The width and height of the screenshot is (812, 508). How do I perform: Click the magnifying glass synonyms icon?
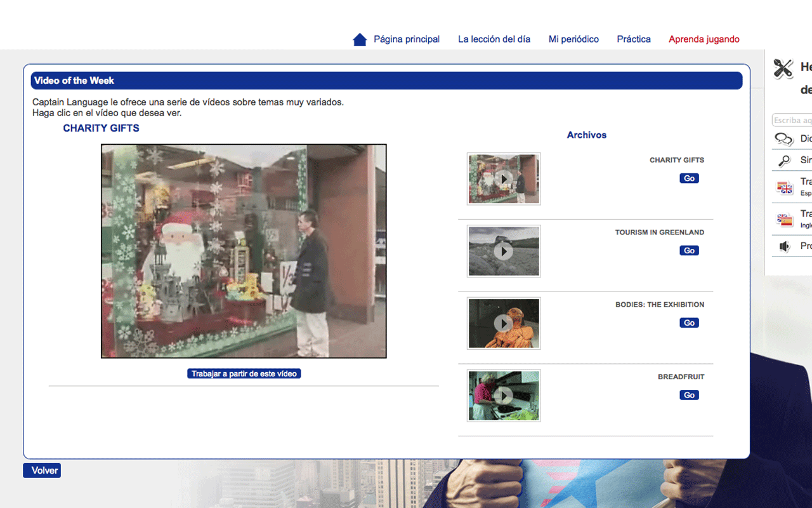pyautogui.click(x=785, y=161)
